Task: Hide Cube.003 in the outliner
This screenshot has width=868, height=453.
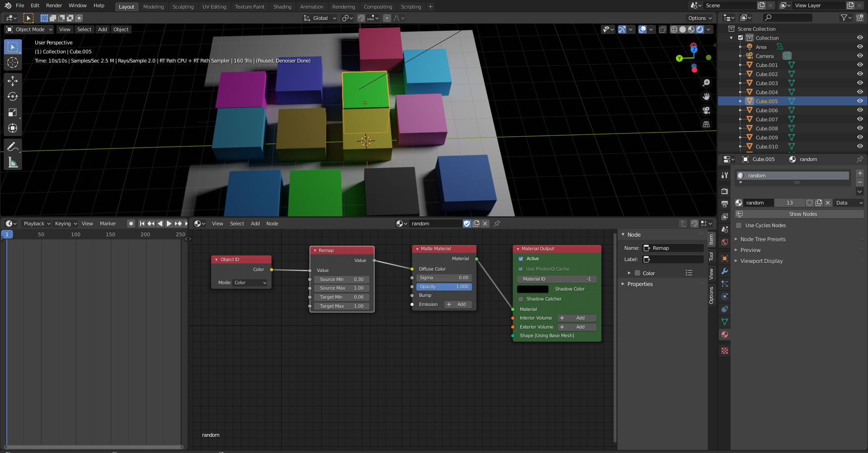Action: (x=860, y=83)
